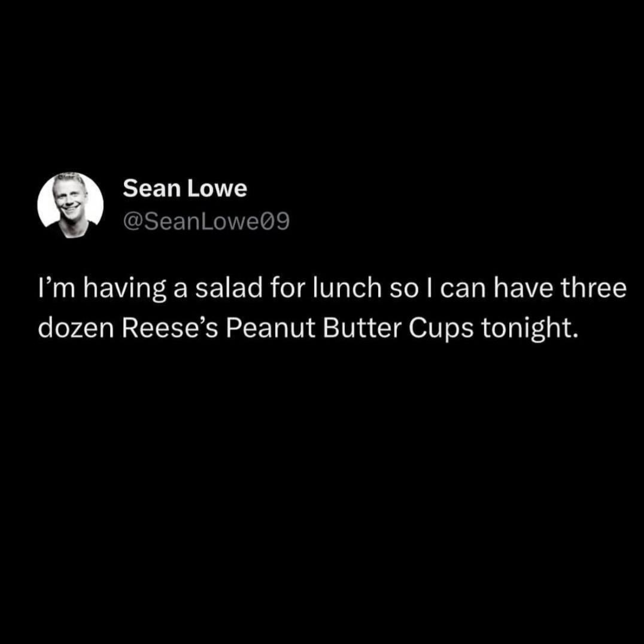This screenshot has height=644, width=644.
Task: Click the word "Peanut" in the tweet
Action: [x=271, y=329]
